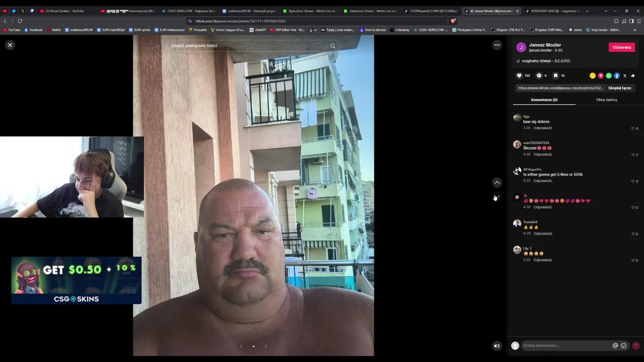This screenshot has width=644, height=362.
Task: Open comments via the speech bubble icon
Action: 539,76
